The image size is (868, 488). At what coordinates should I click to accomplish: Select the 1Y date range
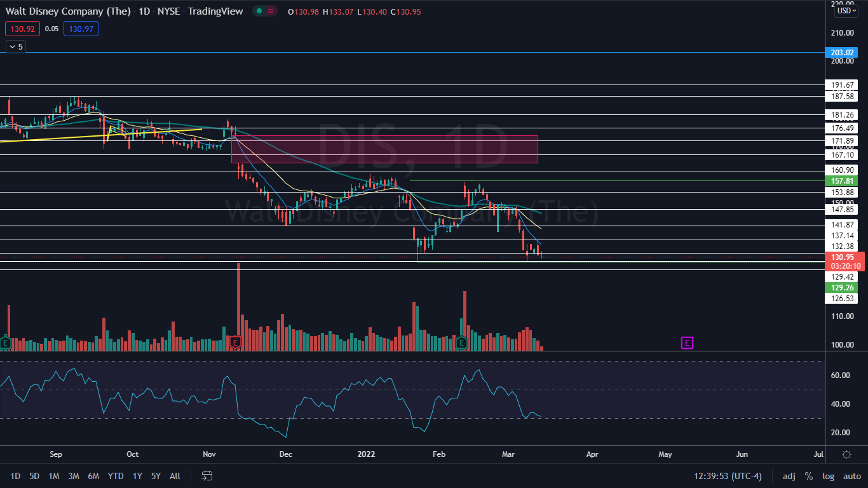point(137,476)
